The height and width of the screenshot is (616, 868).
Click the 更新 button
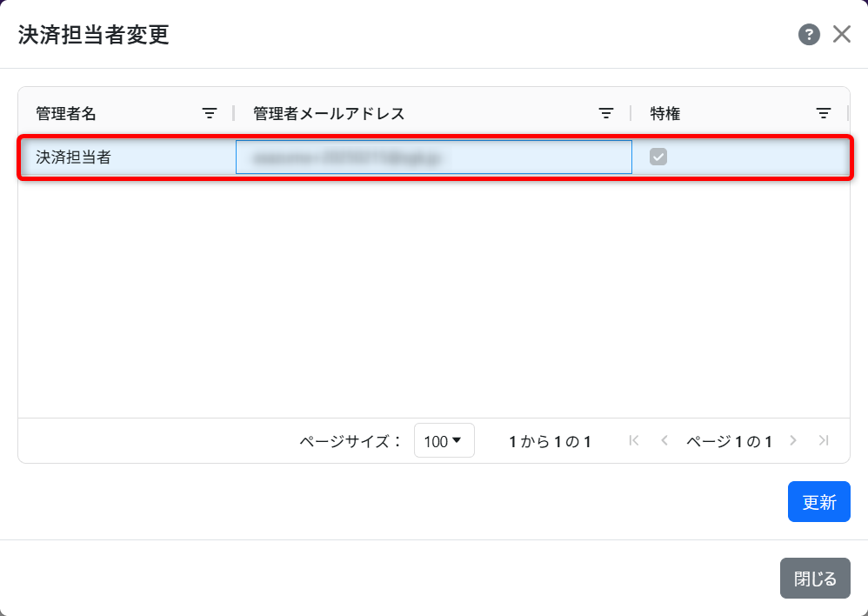click(818, 501)
